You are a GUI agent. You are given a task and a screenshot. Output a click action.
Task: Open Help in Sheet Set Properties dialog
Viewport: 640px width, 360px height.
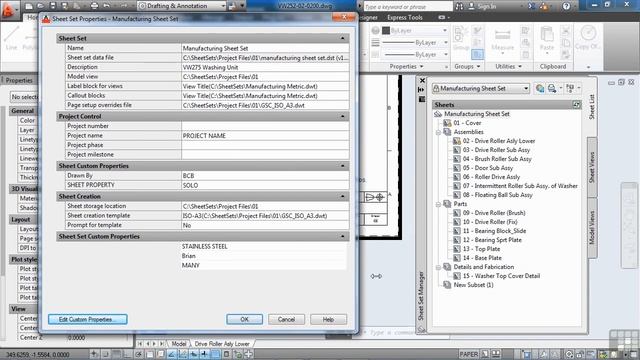(x=328, y=319)
